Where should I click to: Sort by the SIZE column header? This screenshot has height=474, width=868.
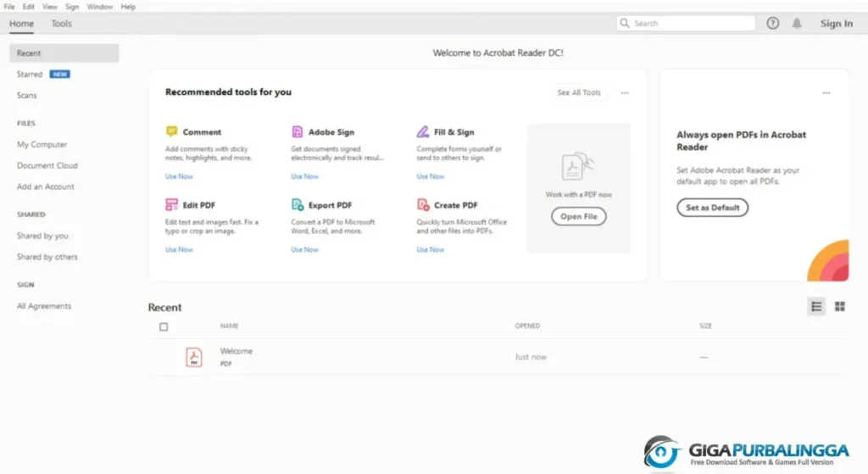tap(705, 326)
